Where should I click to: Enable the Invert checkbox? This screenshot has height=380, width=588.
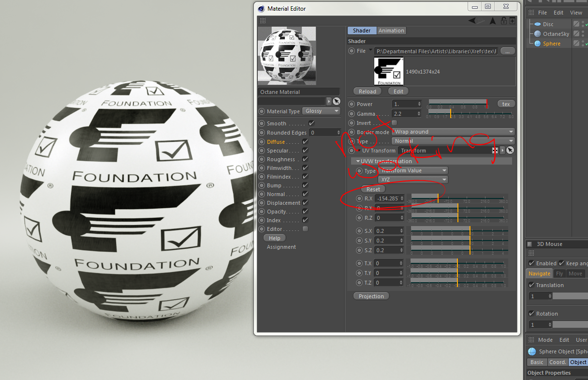(394, 123)
